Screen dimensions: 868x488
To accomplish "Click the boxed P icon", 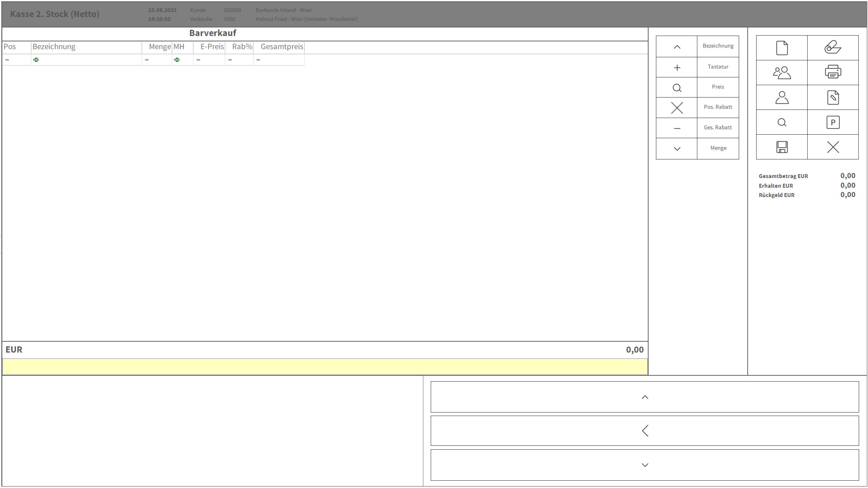I will pos(833,122).
